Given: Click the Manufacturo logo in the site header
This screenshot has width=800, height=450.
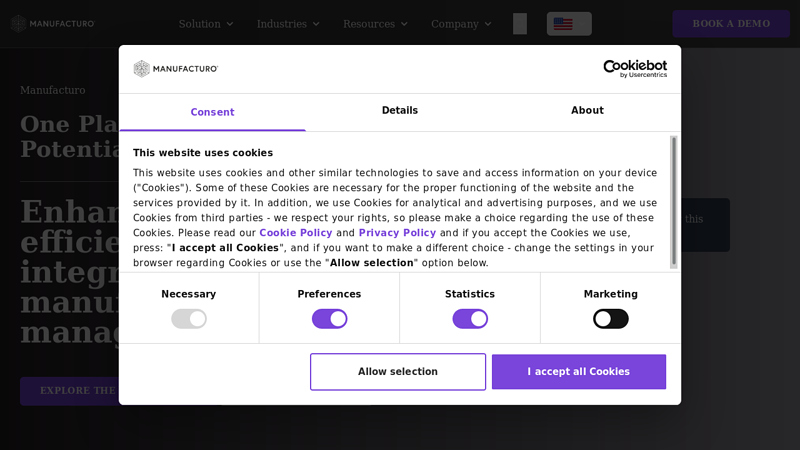Looking at the screenshot, I should [x=53, y=23].
